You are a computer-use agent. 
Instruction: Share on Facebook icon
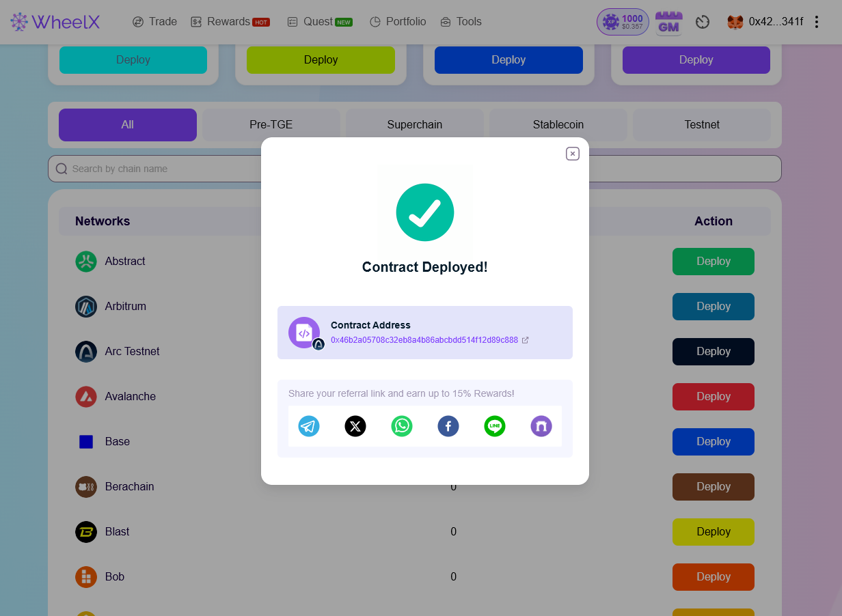448,426
